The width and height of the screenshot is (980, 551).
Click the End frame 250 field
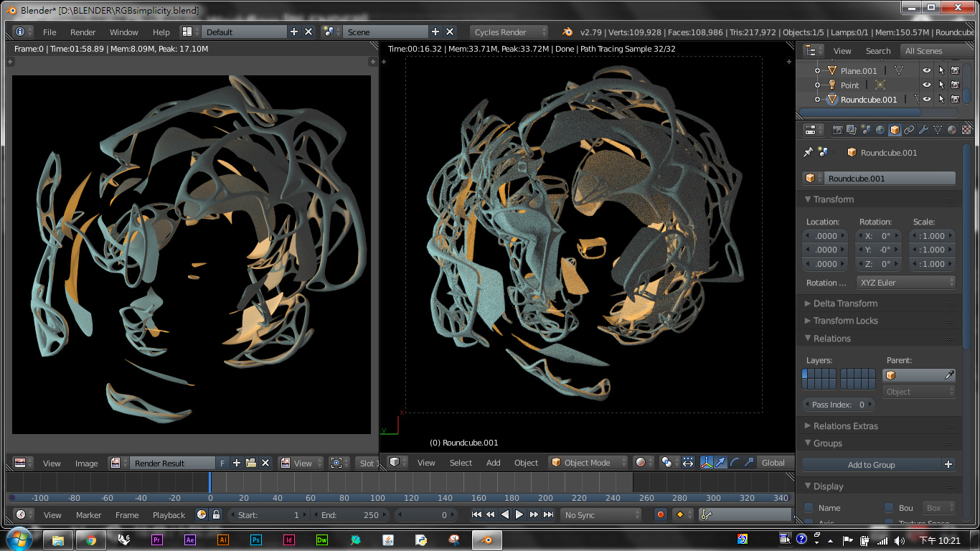pyautogui.click(x=349, y=514)
